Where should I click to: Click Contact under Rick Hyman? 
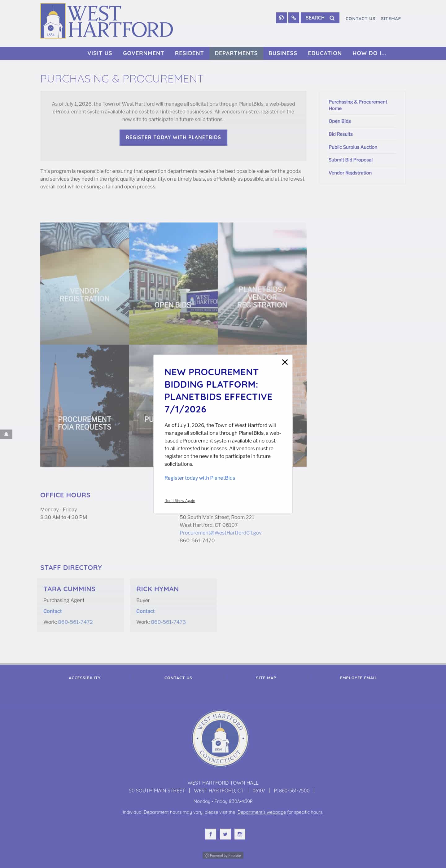(145, 611)
